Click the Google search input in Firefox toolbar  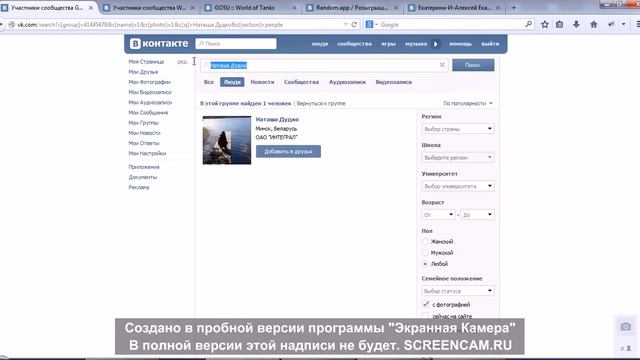pos(451,24)
